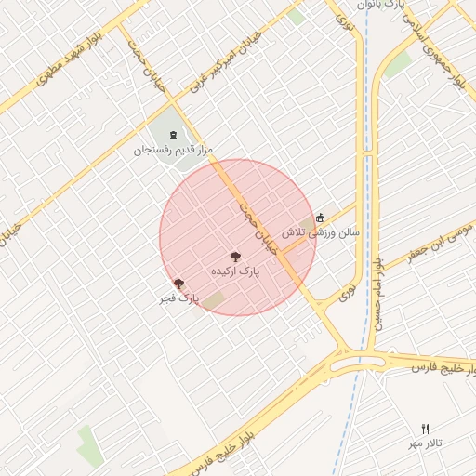The image size is (476, 476).
Task: Select the خیابان امیرکبیر غربی street label
Action: point(226,62)
